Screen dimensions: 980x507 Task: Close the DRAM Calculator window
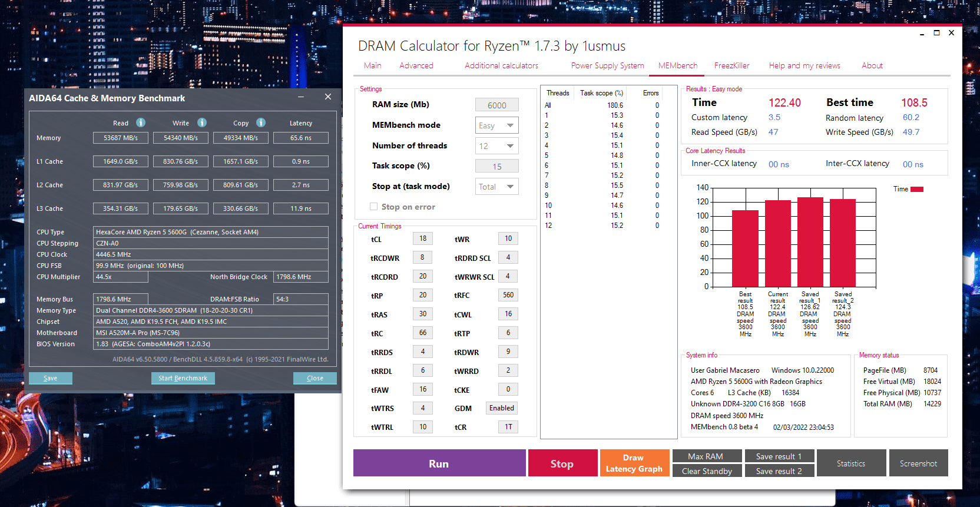click(x=951, y=33)
